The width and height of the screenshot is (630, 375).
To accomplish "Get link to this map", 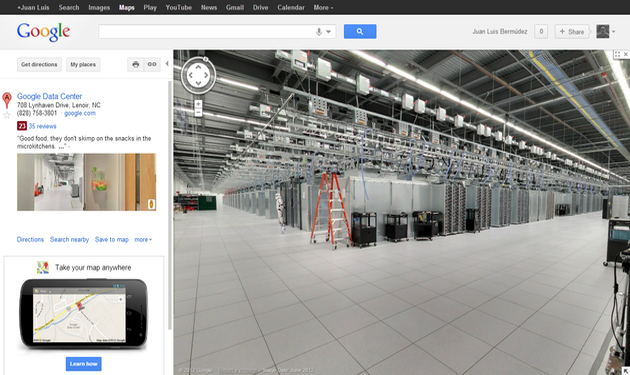I will (x=152, y=64).
